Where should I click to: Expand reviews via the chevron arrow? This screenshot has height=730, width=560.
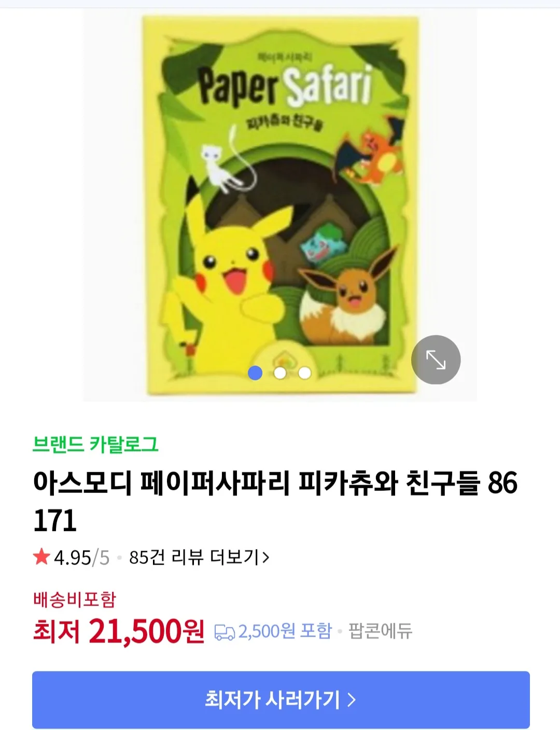[265, 558]
